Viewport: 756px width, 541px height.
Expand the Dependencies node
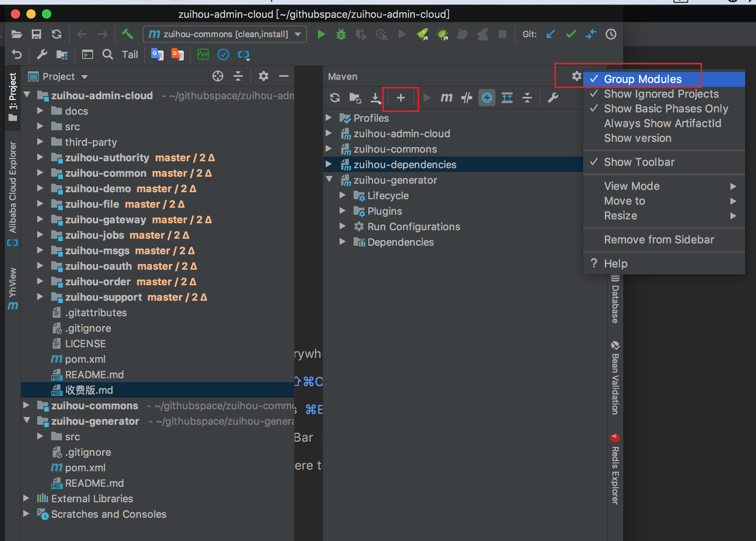click(343, 241)
